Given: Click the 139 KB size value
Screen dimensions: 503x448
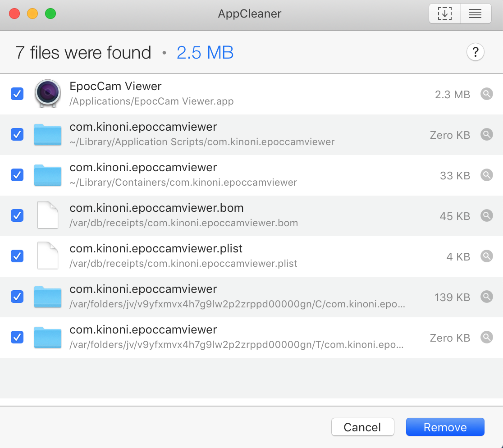Looking at the screenshot, I should tap(453, 297).
